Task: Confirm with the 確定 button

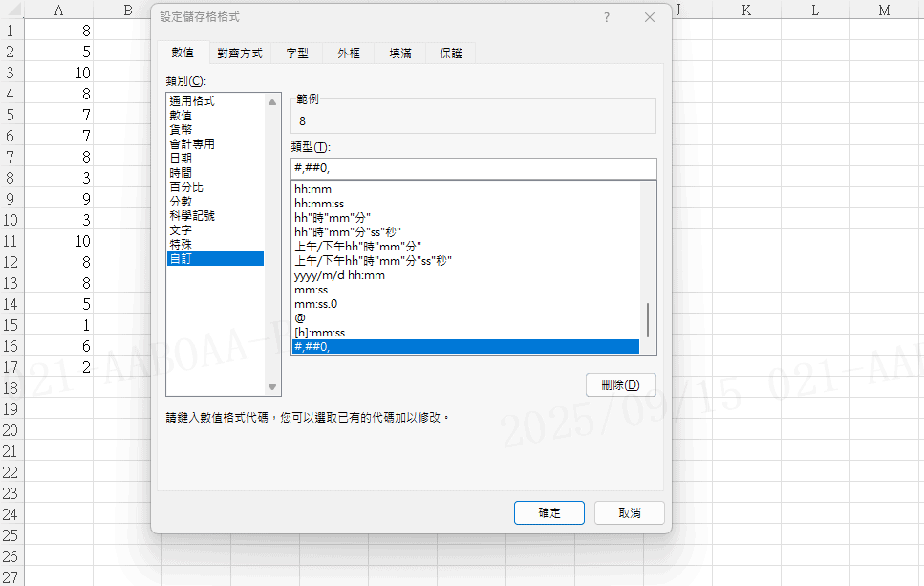Action: 549,512
